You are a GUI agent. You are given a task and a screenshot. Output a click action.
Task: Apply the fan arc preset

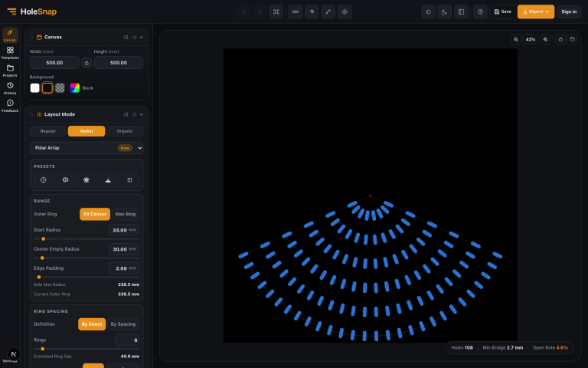pos(108,180)
